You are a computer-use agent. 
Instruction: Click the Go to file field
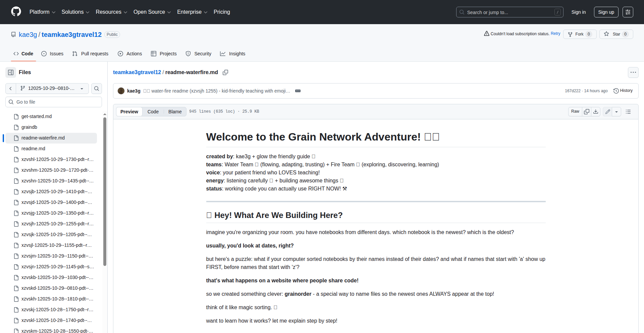(x=54, y=102)
